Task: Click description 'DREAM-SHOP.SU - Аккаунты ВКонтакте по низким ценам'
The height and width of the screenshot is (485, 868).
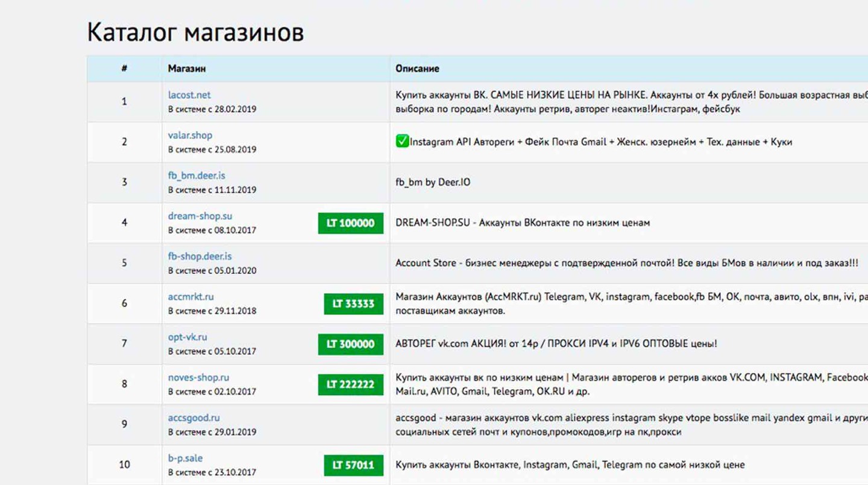Action: pos(523,223)
